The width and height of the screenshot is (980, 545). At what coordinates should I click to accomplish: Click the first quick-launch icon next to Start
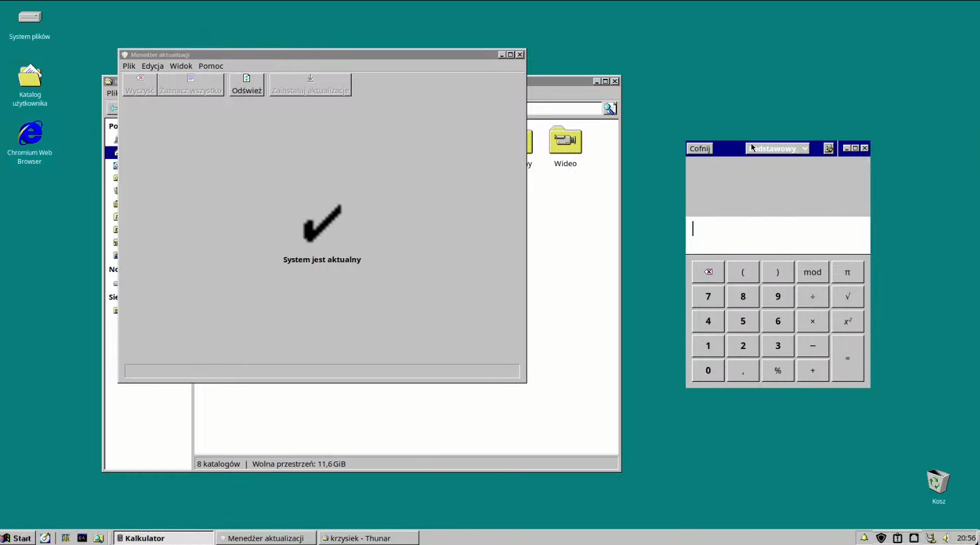45,538
